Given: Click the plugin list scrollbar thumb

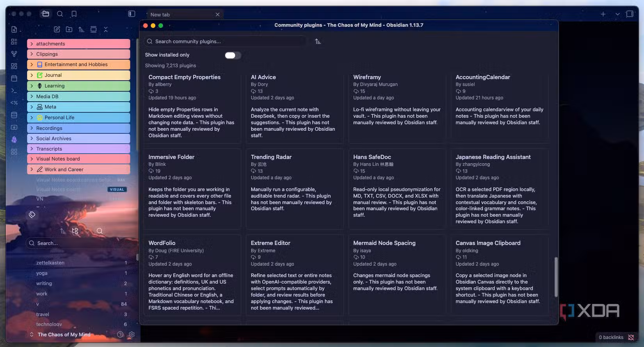Looking at the screenshot, I should coord(556,277).
